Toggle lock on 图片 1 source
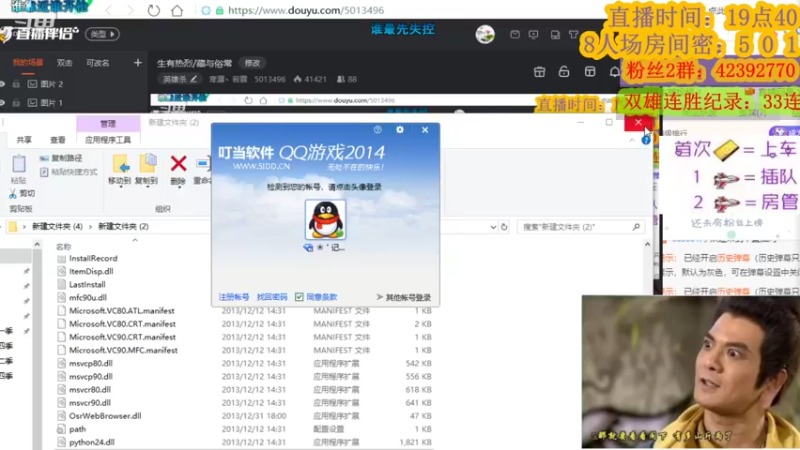Screen dimensions: 800x450 16,103
